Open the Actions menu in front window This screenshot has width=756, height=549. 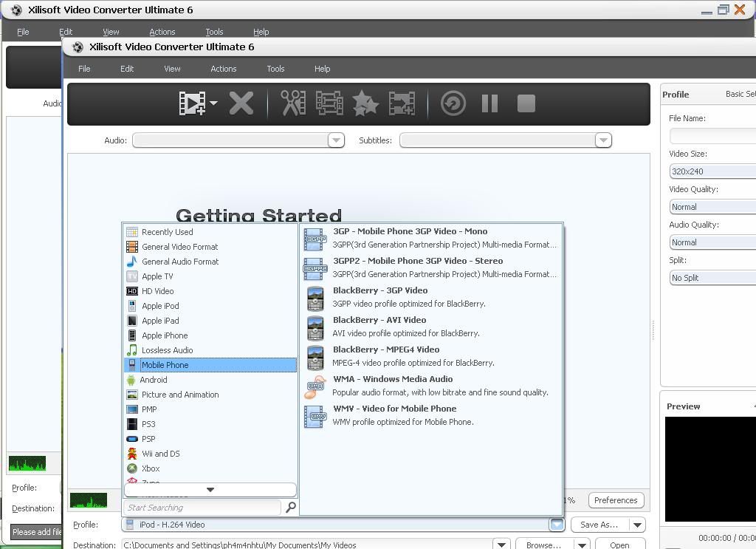[224, 69]
